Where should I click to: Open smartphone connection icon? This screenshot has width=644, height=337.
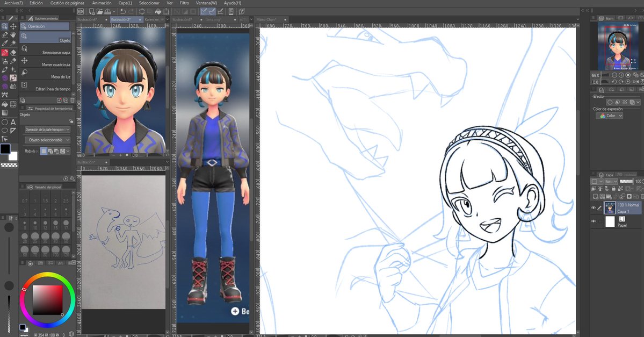(x=231, y=11)
